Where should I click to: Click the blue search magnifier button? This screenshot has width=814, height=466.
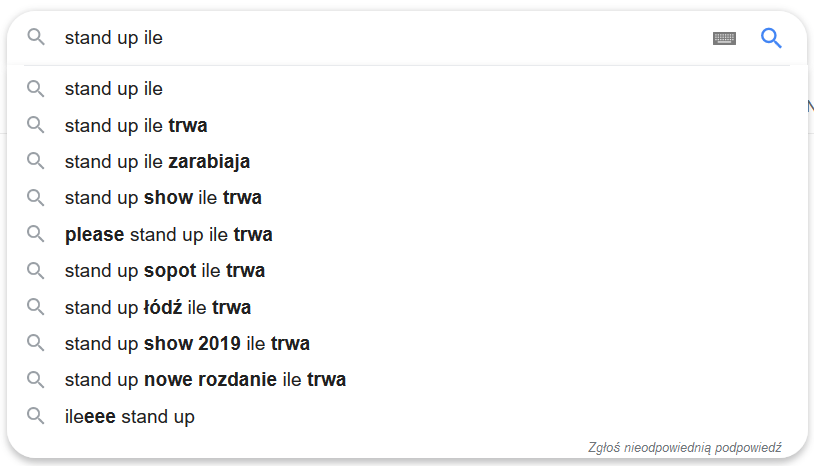771,38
